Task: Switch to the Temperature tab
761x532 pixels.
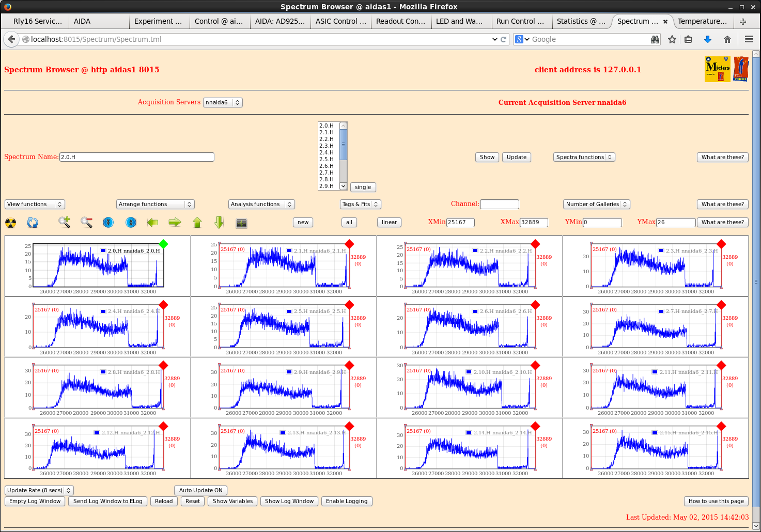Action: click(x=702, y=21)
